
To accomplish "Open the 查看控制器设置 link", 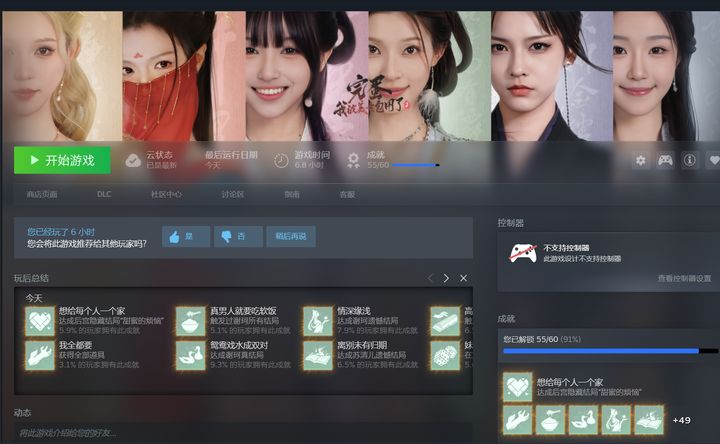I will point(684,278).
